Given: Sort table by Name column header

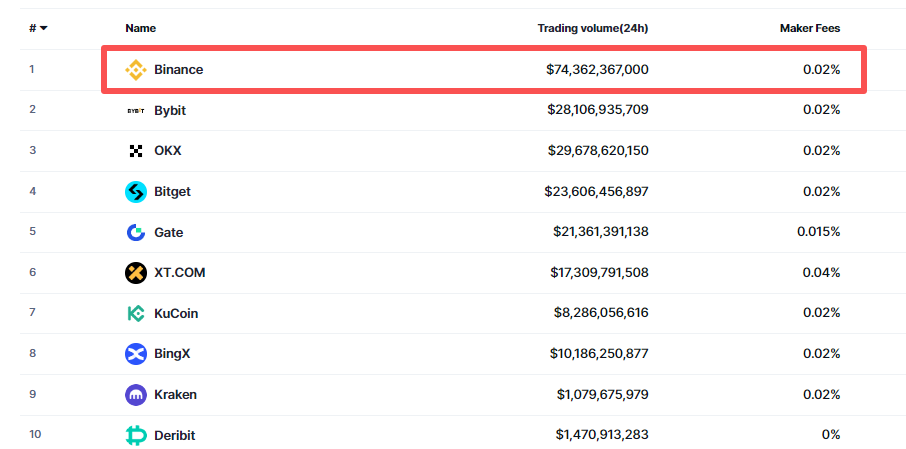Looking at the screenshot, I should click(140, 28).
